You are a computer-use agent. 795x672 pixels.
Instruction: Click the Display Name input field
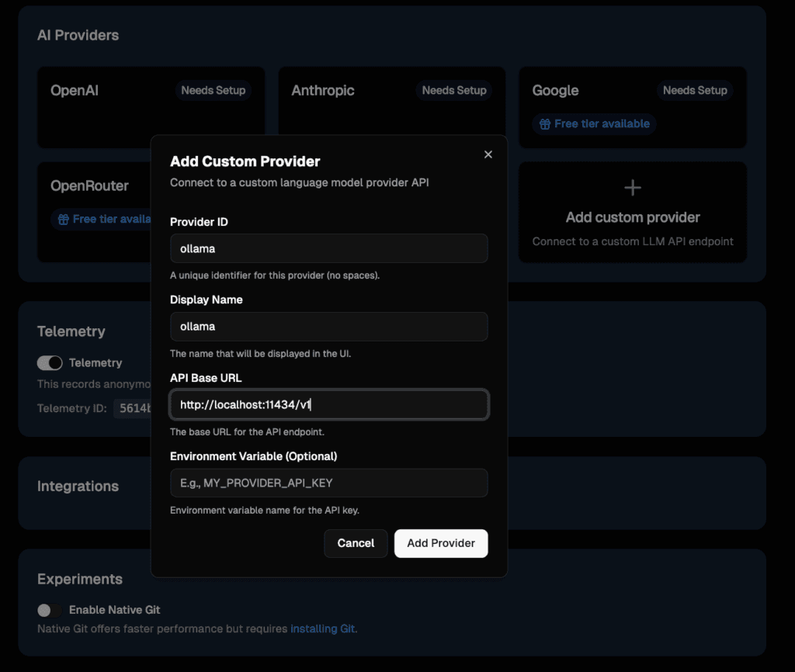[329, 327]
